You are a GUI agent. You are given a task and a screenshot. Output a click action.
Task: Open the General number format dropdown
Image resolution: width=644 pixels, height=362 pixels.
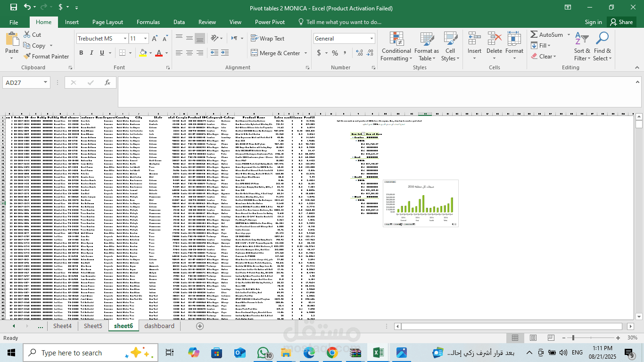(372, 39)
